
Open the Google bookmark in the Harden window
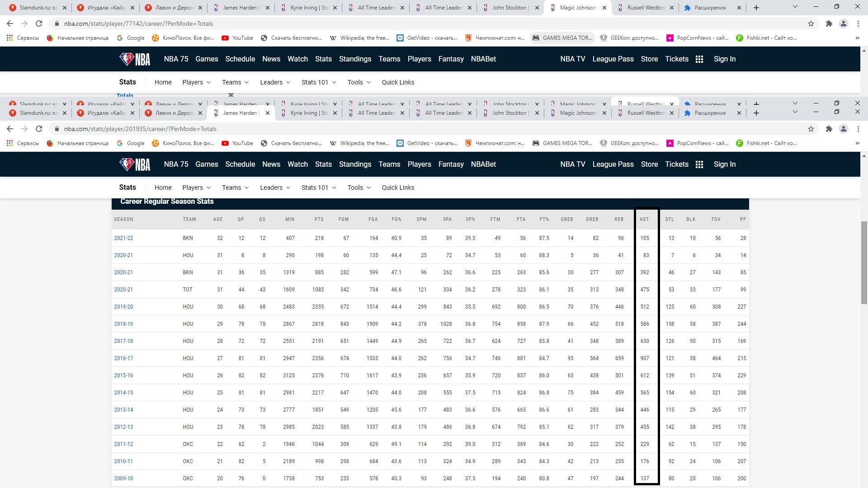(x=131, y=143)
